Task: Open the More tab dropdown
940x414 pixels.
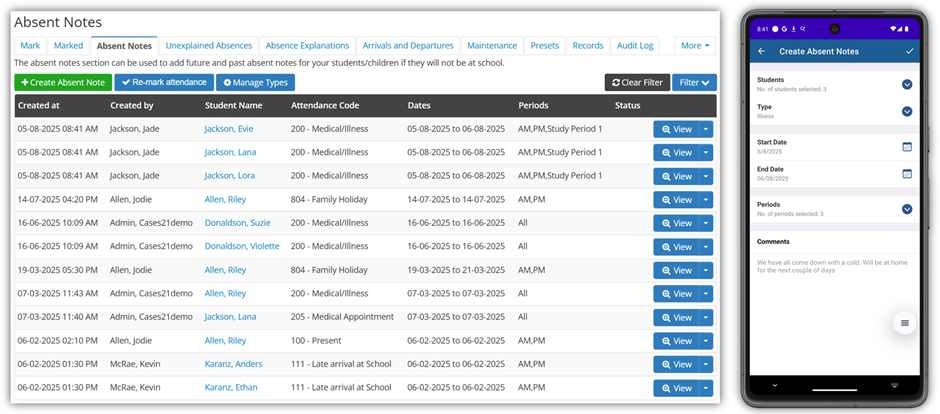Action: tap(695, 46)
